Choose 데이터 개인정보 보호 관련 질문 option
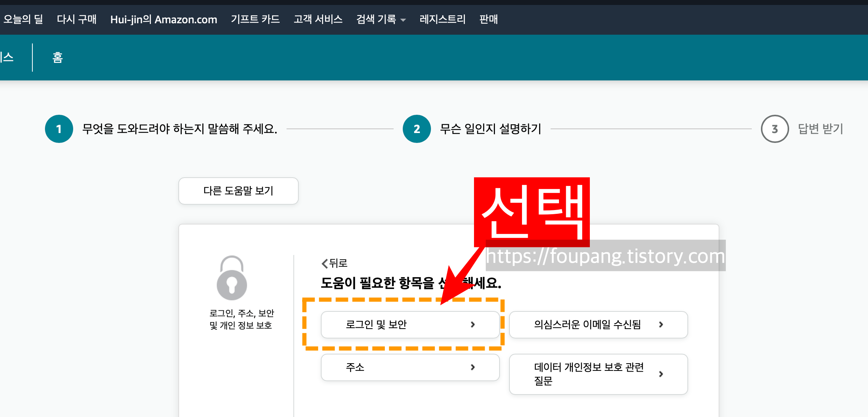The height and width of the screenshot is (417, 868). (598, 374)
